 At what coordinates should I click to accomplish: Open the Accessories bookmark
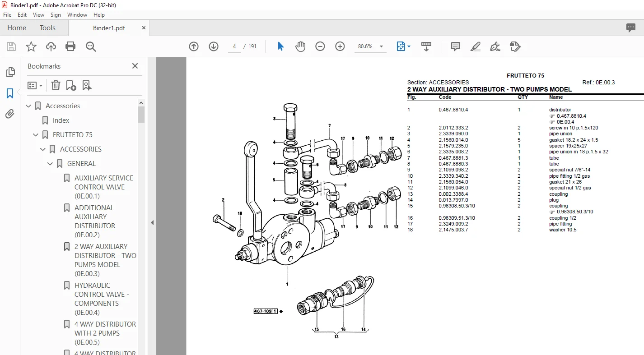pos(63,106)
